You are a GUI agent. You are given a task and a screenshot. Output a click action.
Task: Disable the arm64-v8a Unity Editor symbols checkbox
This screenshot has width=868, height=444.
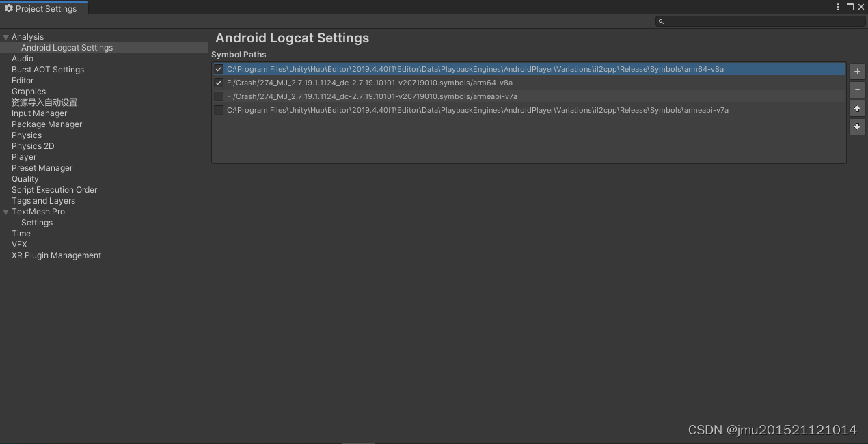point(219,68)
